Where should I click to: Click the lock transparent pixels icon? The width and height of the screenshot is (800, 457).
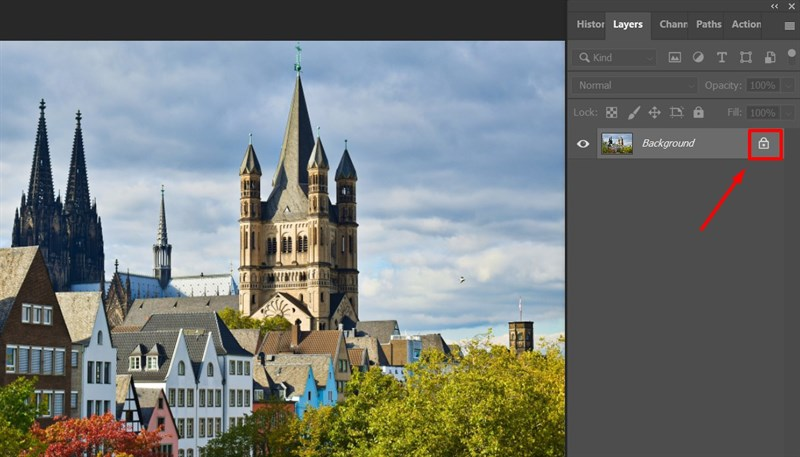coord(611,113)
